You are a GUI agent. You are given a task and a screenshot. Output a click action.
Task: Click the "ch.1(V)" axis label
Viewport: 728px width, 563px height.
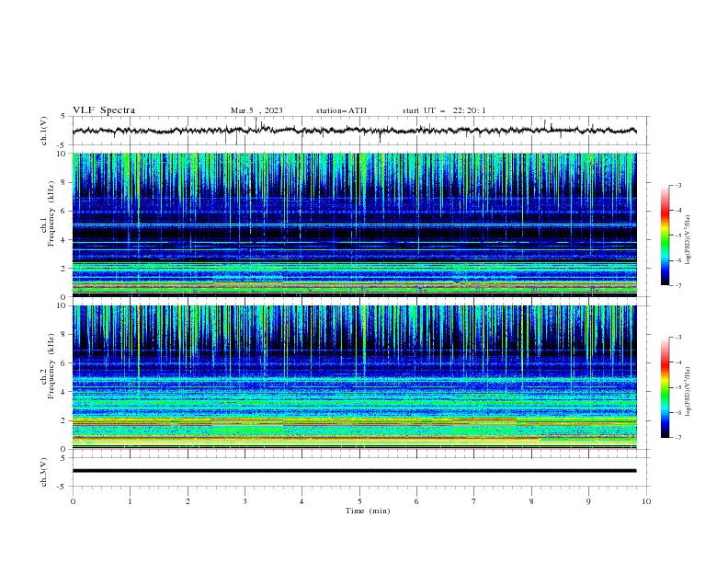tap(44, 131)
